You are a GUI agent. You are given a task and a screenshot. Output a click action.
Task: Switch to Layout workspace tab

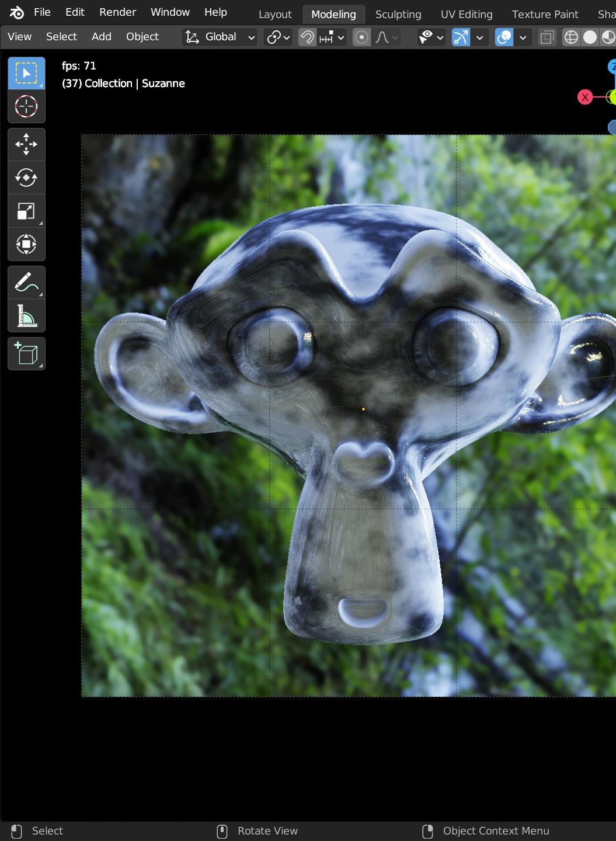pos(275,14)
